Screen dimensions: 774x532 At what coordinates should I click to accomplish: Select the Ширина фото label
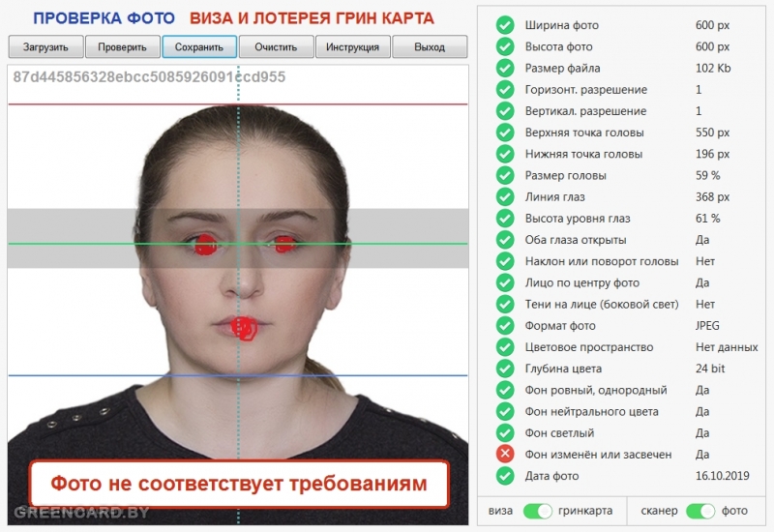click(562, 25)
